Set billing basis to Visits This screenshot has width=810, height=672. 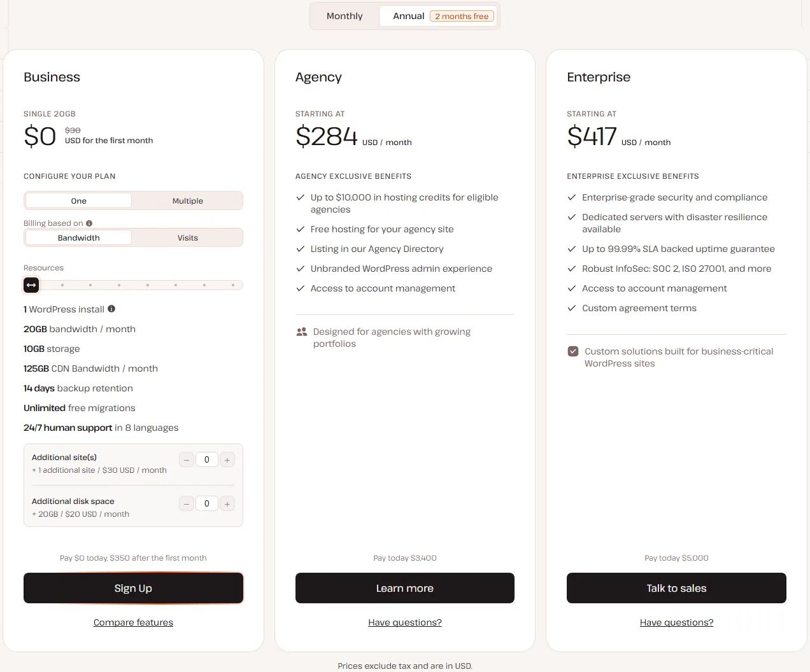tap(188, 238)
